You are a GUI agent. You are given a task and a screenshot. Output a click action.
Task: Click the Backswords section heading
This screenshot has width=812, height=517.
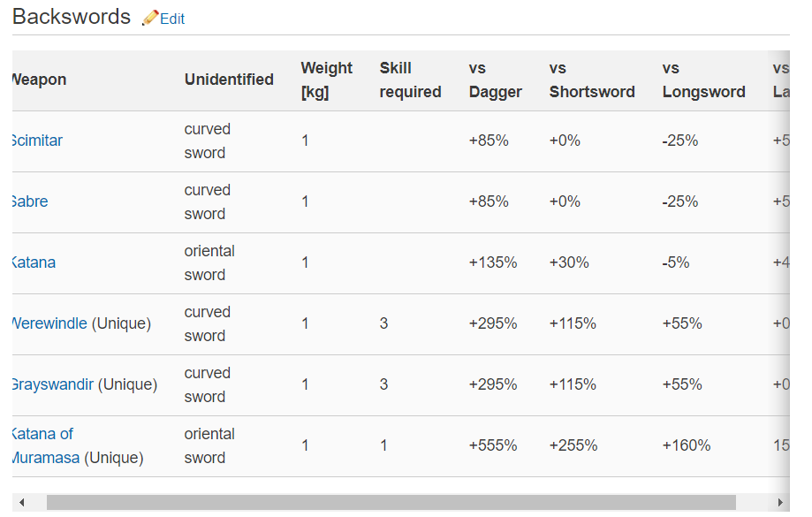72,17
